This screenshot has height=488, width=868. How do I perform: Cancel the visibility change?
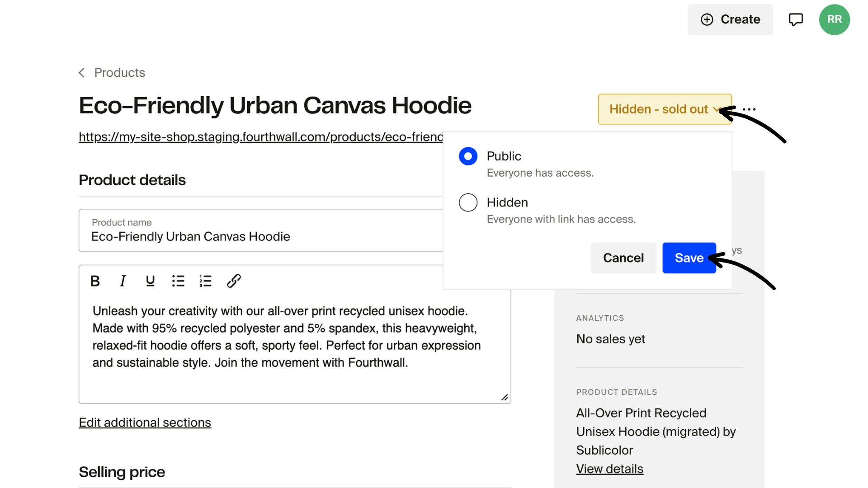623,258
